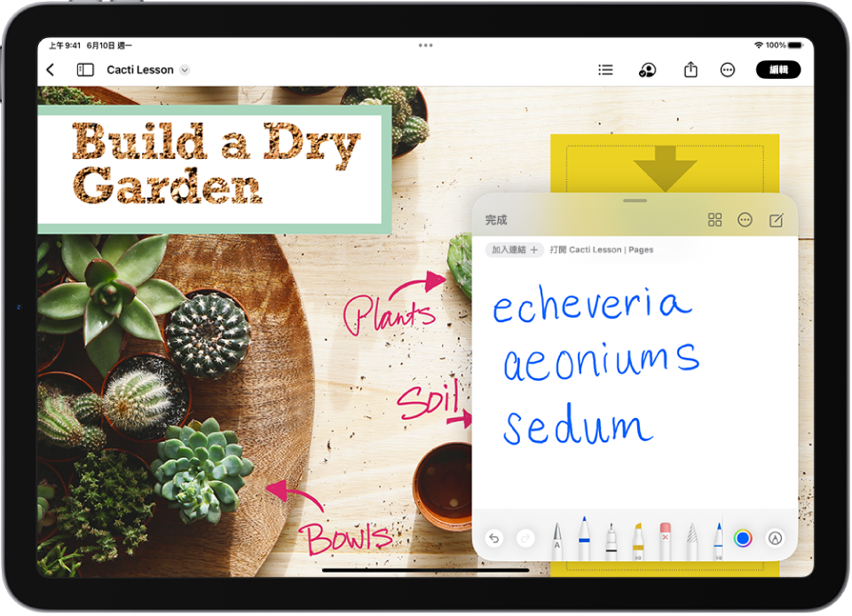Tap the handwritten Bowls annotation
The image size is (852, 616).
click(347, 538)
